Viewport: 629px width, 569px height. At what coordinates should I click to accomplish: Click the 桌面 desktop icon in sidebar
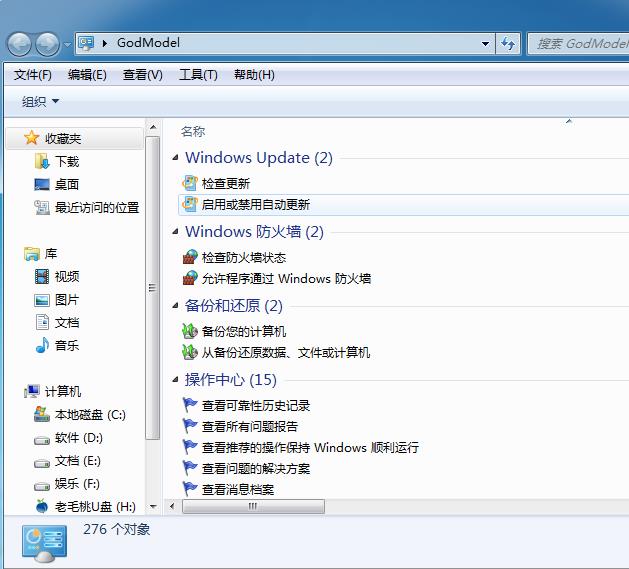[42, 185]
